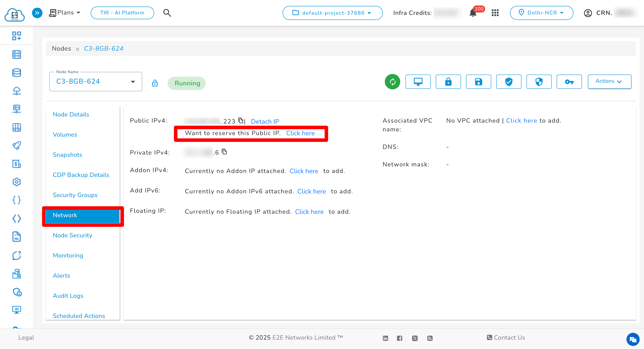Click the padlock lock node button
Screen dimensions: 644x349
[448, 82]
